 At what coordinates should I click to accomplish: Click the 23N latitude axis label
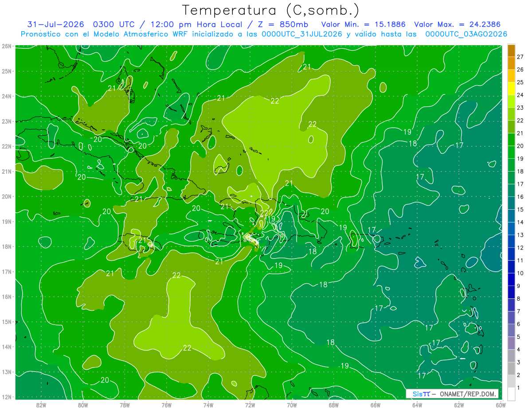pos(7,121)
